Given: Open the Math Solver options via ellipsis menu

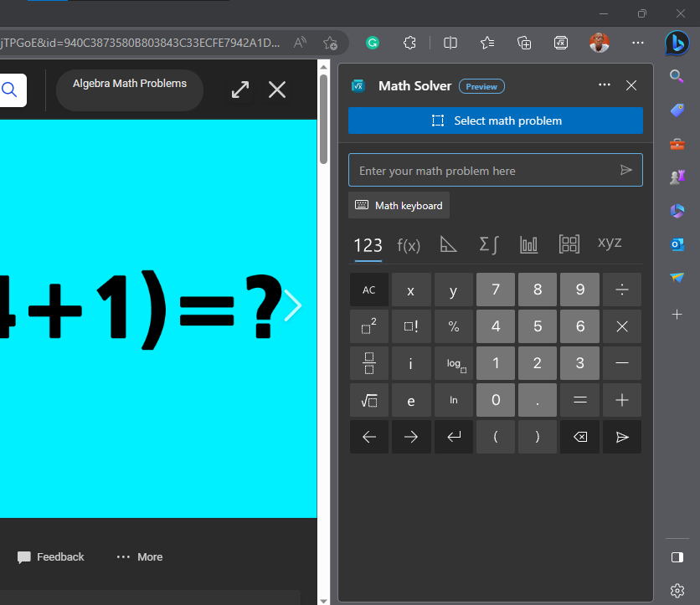Looking at the screenshot, I should [x=604, y=85].
